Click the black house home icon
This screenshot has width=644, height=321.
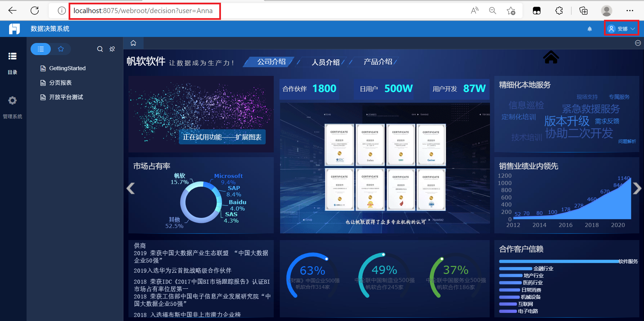551,57
